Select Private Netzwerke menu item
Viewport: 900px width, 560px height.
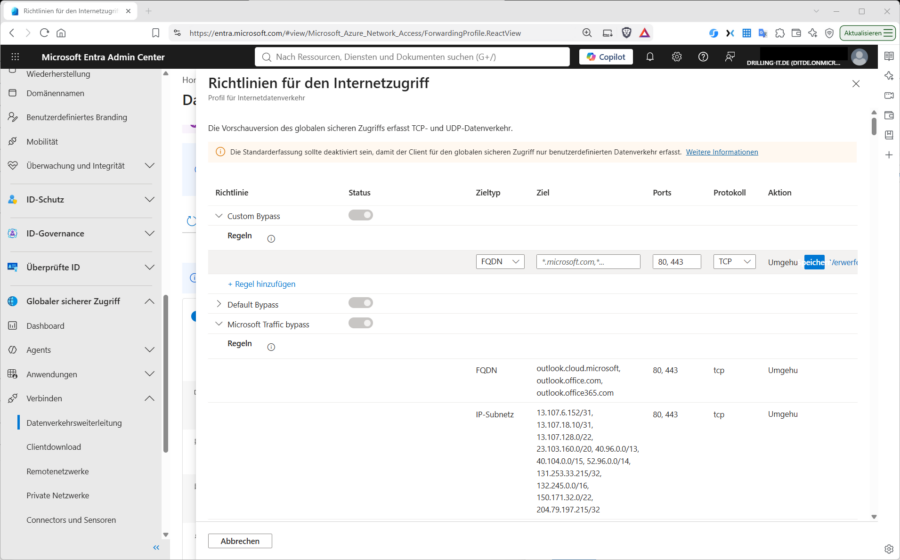pos(57,495)
